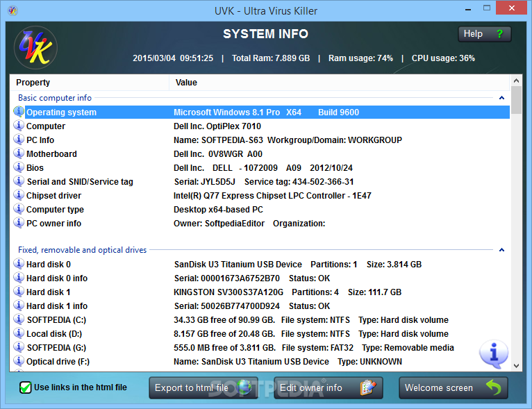Select the SOFTPEDIA (C:) label
The width and height of the screenshot is (532, 409).
click(56, 320)
